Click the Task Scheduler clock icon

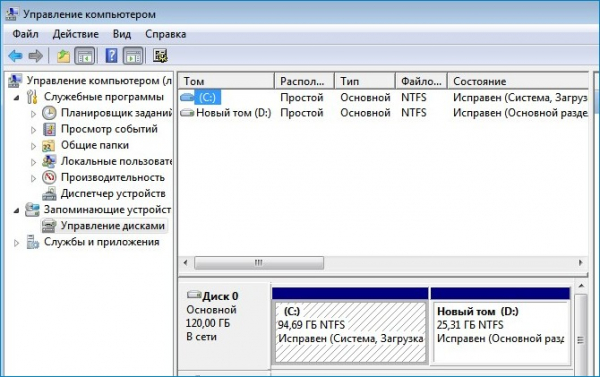[49, 113]
